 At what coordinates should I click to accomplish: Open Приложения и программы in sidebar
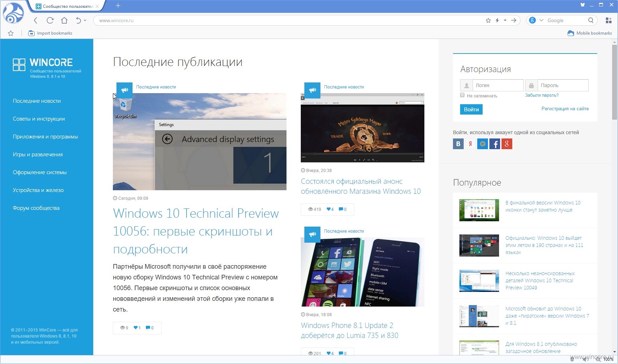[45, 137]
